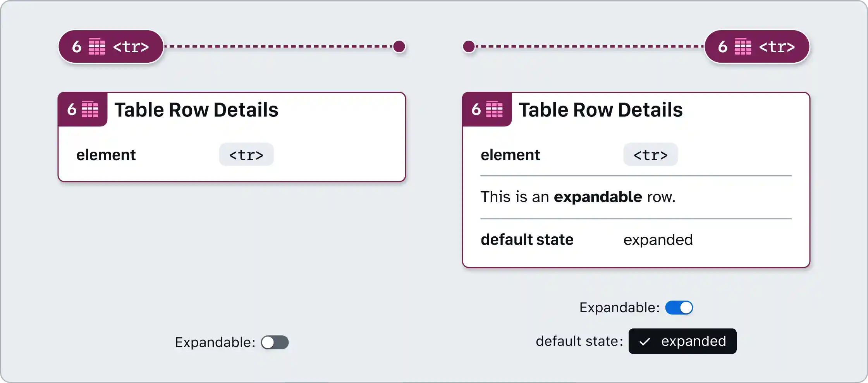Open the default state selector showing expanded
This screenshot has width=868, height=383.
[x=682, y=341]
